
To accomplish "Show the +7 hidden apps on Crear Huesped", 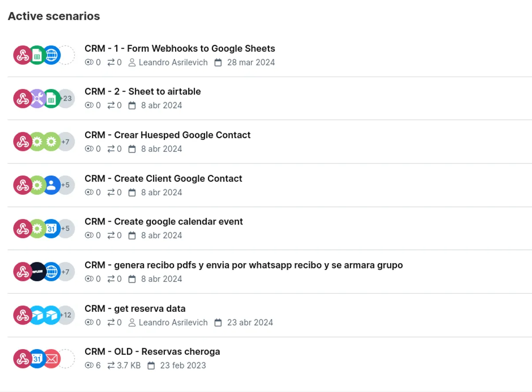I will tap(66, 142).
